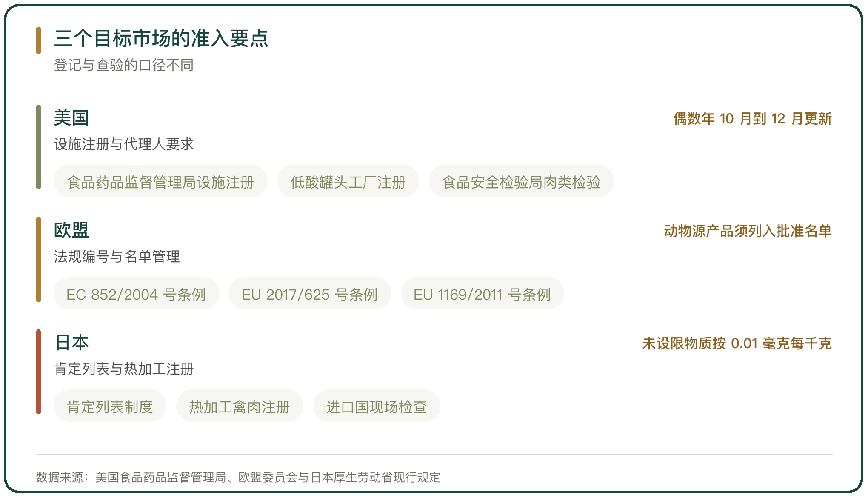Image resolution: width=868 pixels, height=498 pixels.
Task: Click the text 法规编号与名单管理
Action: 117,257
